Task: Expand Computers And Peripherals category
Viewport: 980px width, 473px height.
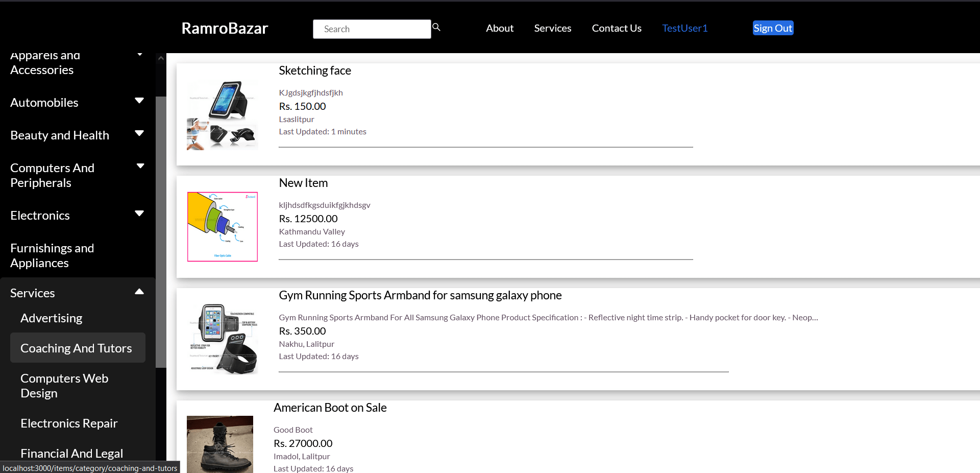Action: pyautogui.click(x=139, y=165)
